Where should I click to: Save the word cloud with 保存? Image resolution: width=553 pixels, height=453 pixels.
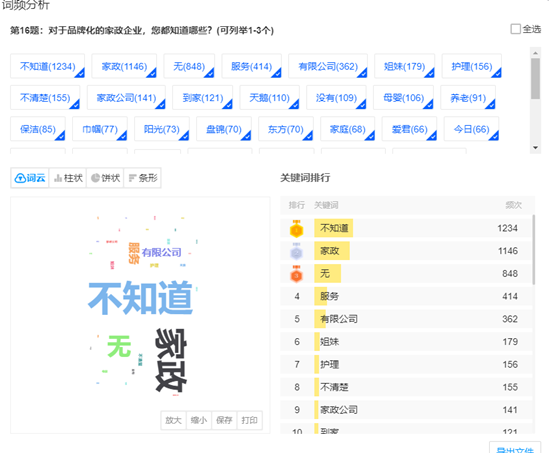[224, 420]
